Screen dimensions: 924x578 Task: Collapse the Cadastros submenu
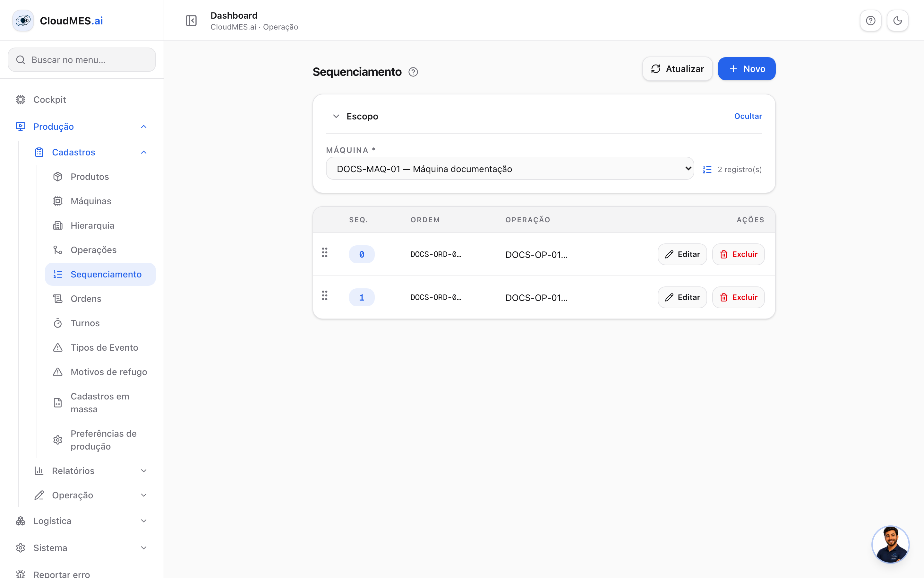coord(91,152)
